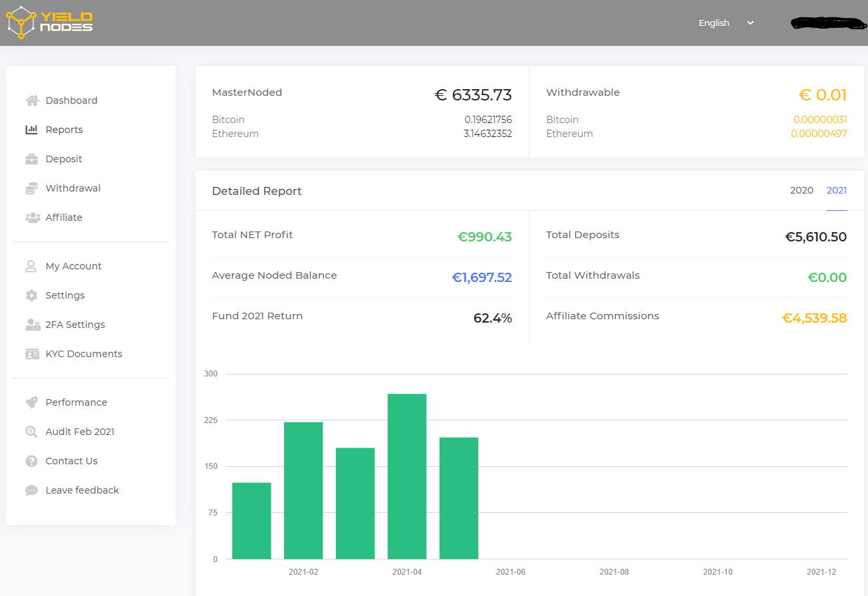This screenshot has width=868, height=596.
Task: Go to Contact Us page
Action: pyautogui.click(x=71, y=461)
